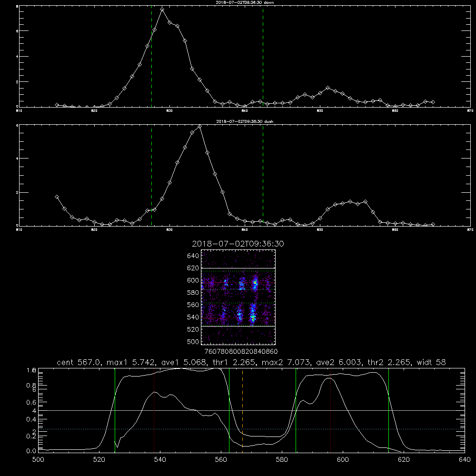Click the '580' x-axis label of the bottom plot
Viewport: 476px width, 476px height.
282,460
